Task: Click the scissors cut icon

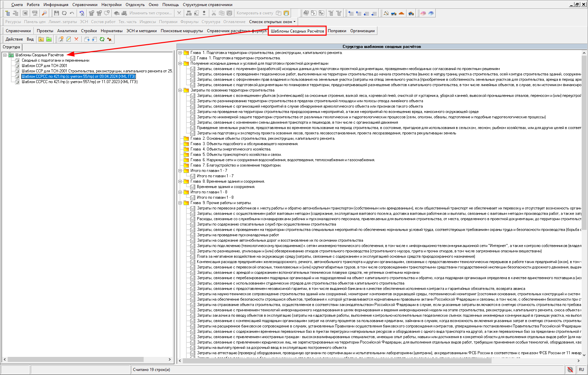Action: [214, 13]
